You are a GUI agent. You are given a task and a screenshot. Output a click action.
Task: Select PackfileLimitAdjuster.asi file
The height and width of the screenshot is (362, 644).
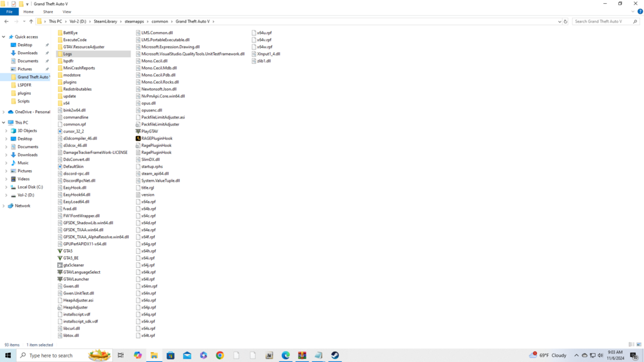[160, 117]
